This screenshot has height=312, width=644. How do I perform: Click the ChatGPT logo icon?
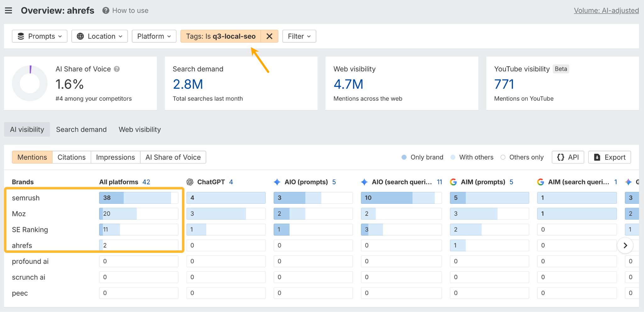[190, 182]
